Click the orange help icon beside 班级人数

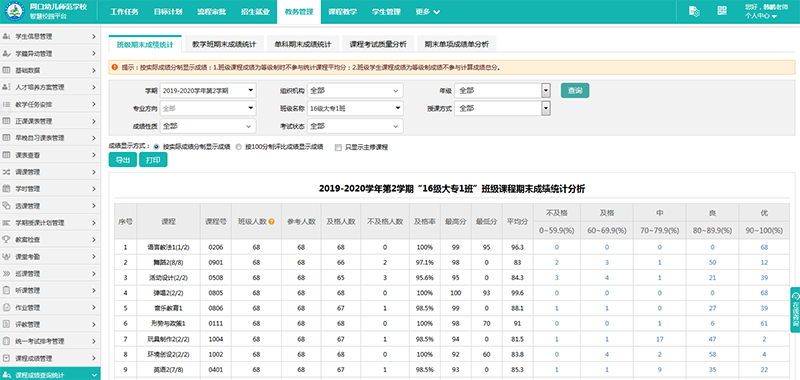click(272, 222)
